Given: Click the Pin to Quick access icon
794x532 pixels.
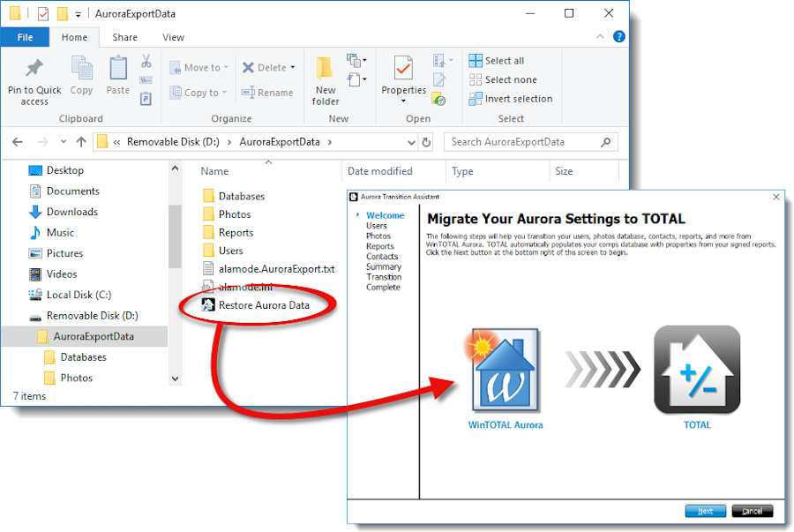Looking at the screenshot, I should [34, 68].
